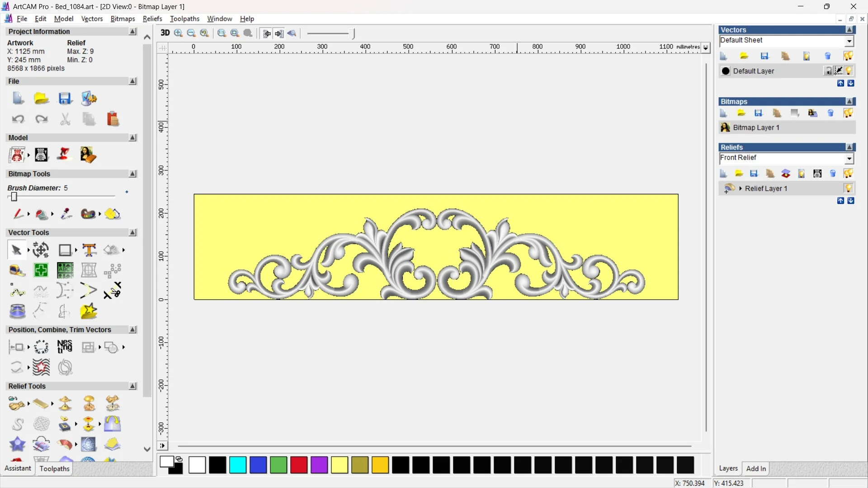
Task: Switch to 3D view button
Action: click(165, 33)
